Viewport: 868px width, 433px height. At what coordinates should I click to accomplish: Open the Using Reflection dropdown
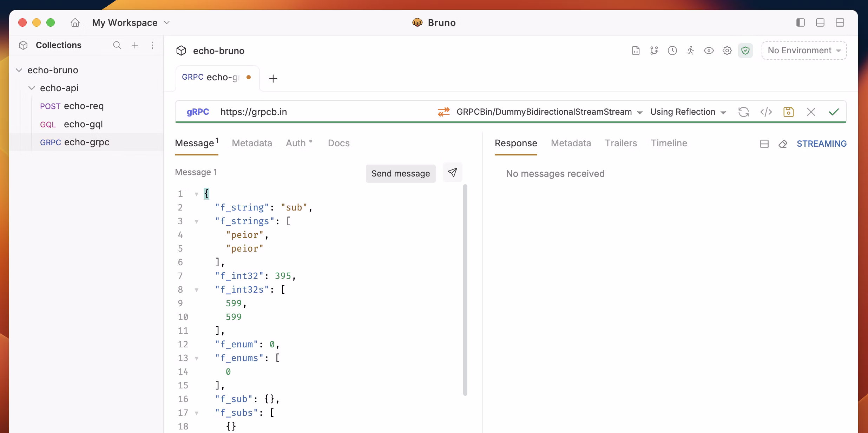point(688,112)
